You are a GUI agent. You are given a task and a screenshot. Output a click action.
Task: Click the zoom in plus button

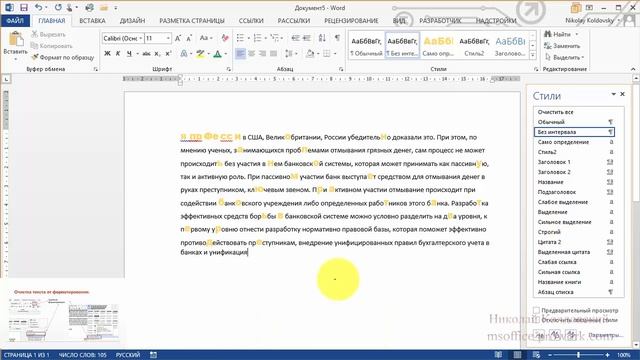pyautogui.click(x=608, y=355)
